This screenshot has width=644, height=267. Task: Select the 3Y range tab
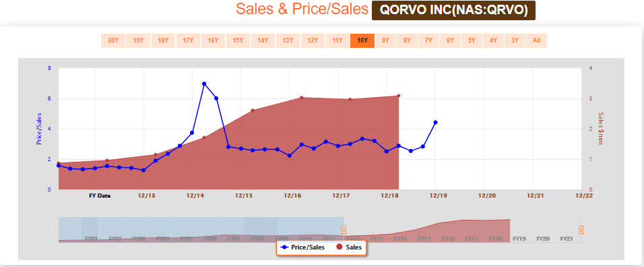point(515,40)
